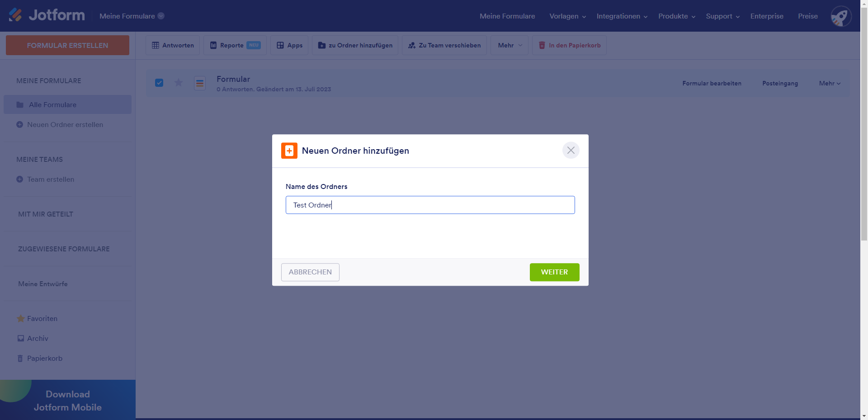The height and width of the screenshot is (420, 868).
Task: Click the Jotform logo
Action: click(x=47, y=15)
